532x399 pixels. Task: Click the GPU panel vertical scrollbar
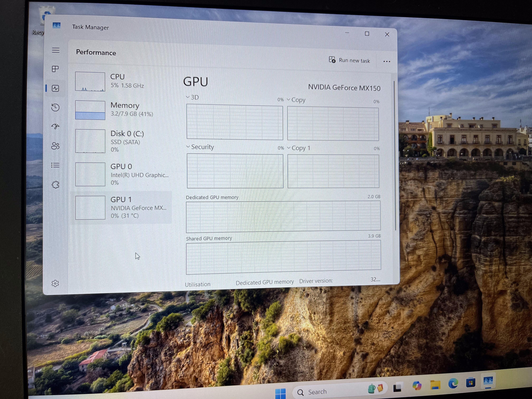395,156
